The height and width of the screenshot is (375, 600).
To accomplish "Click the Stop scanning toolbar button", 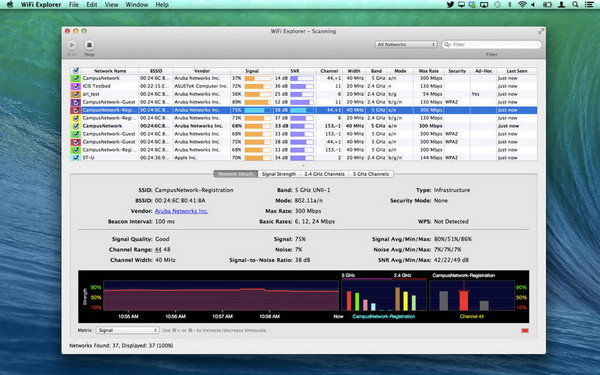I will click(x=89, y=45).
